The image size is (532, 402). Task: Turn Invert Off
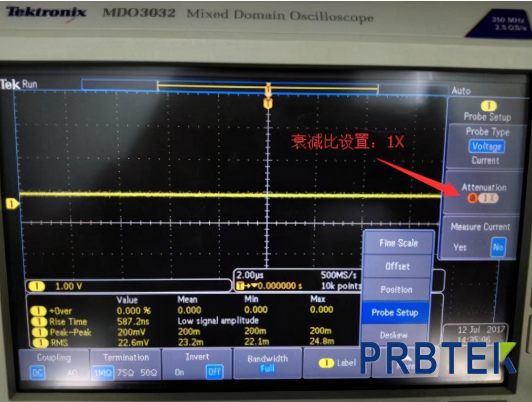[214, 372]
